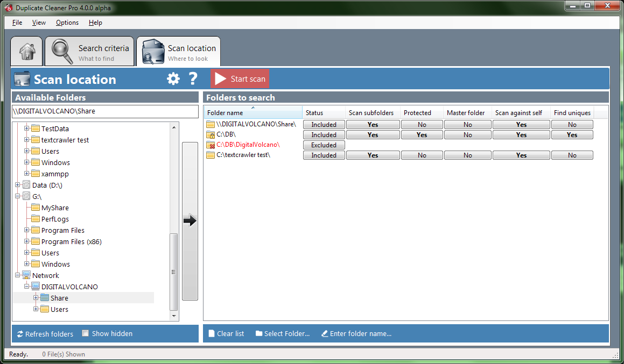Click the Refresh folders icon

point(20,334)
